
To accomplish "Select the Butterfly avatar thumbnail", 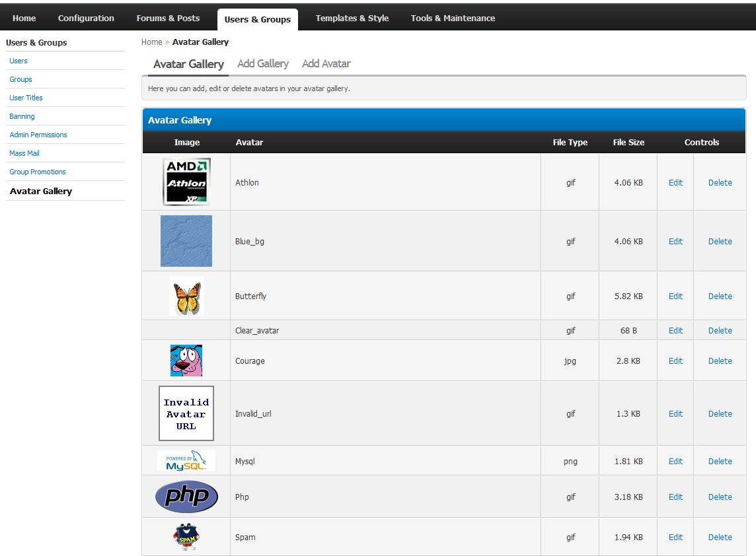I will pyautogui.click(x=186, y=296).
